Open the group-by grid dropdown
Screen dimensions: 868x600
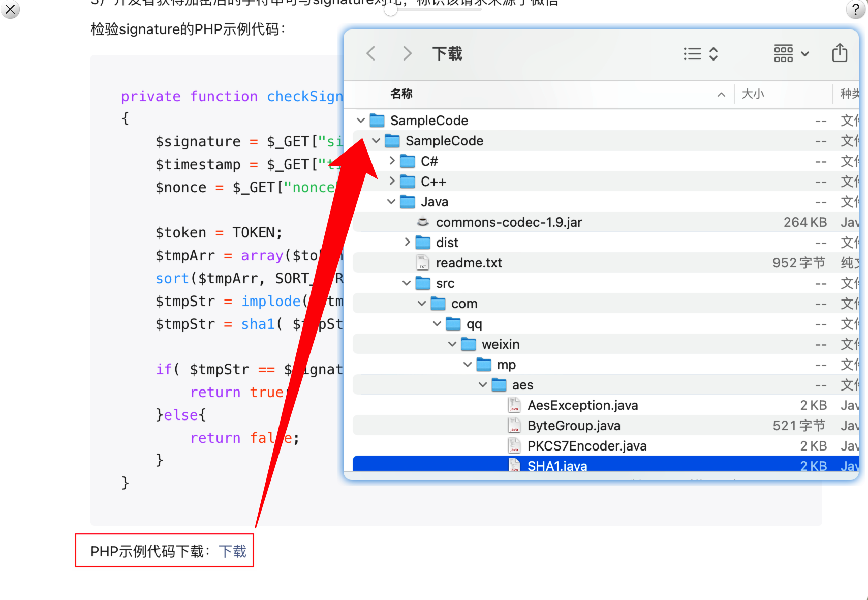791,53
